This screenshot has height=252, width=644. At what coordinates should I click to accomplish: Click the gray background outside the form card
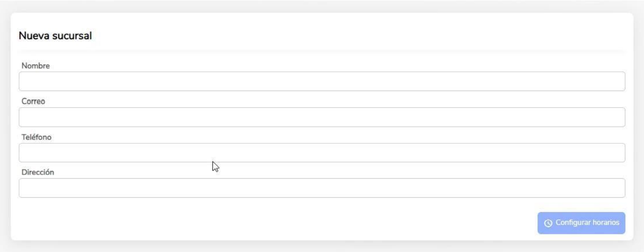point(322,246)
